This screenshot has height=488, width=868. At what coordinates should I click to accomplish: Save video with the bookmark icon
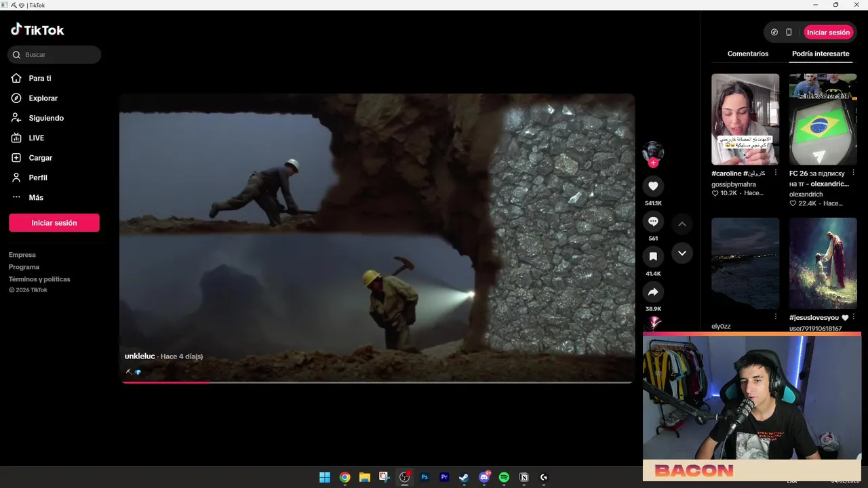[653, 257]
